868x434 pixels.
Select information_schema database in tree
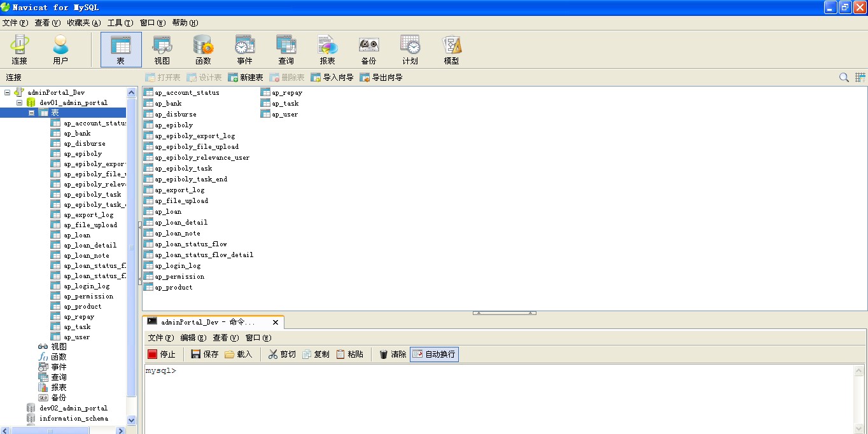click(74, 418)
